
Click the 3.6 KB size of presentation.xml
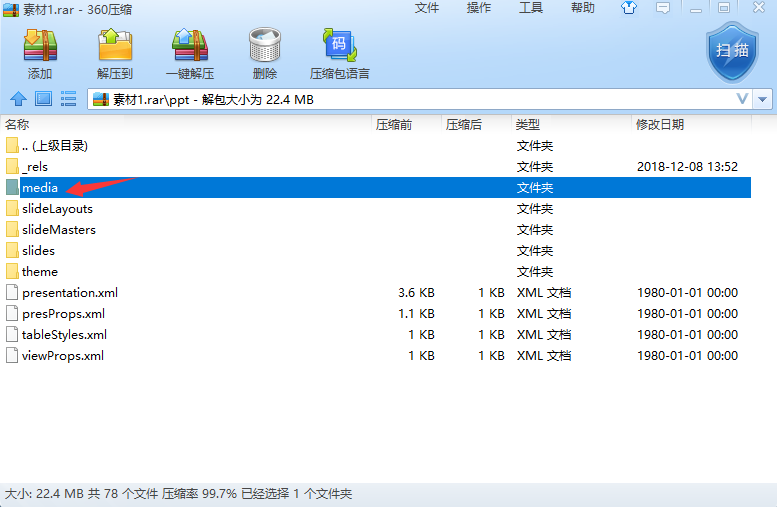pyautogui.click(x=416, y=292)
